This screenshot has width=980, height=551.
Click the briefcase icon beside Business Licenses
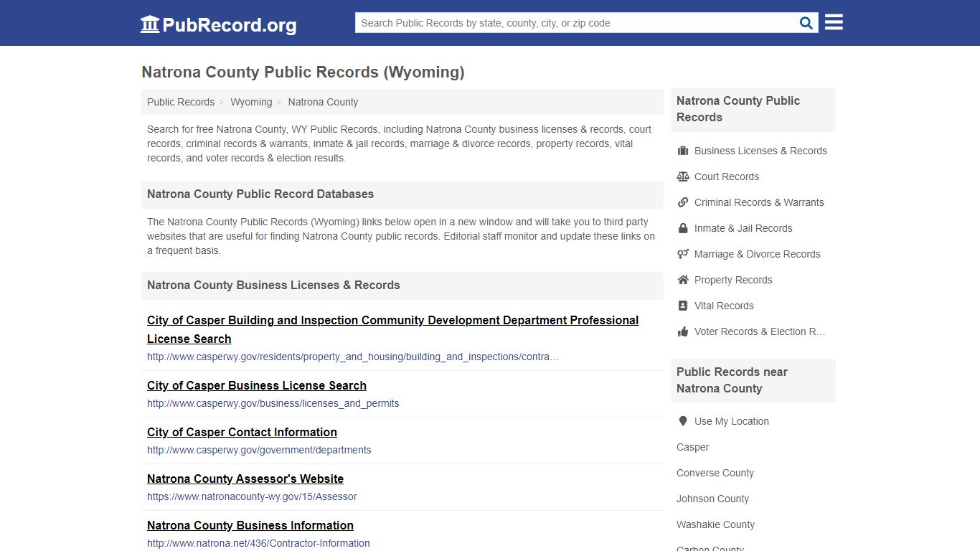[683, 151]
